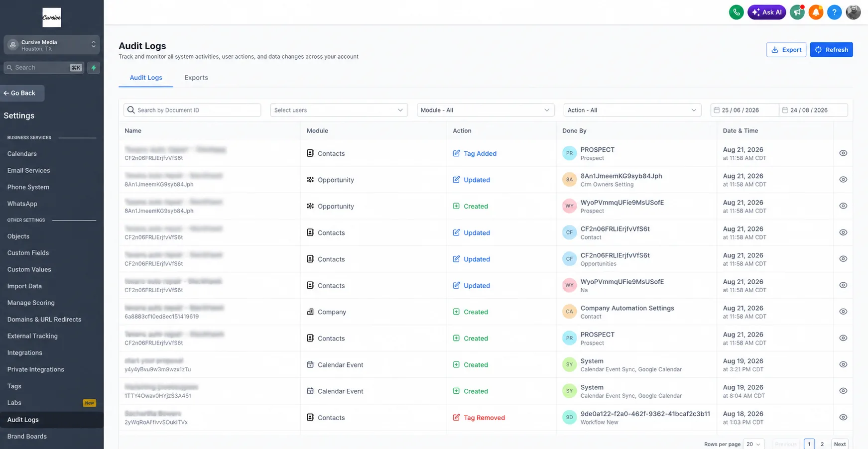Click the Tag Removed red edit icon
868x449 pixels.
(x=456, y=417)
